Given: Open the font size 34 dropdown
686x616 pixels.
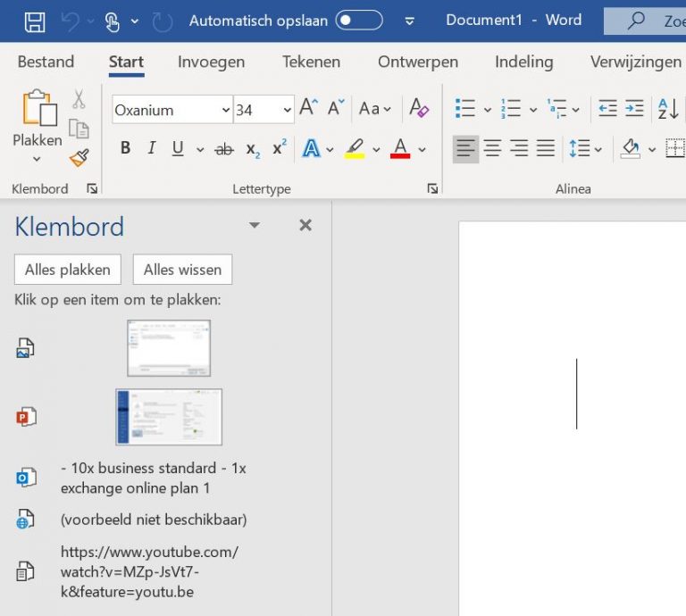Looking at the screenshot, I should [287, 110].
